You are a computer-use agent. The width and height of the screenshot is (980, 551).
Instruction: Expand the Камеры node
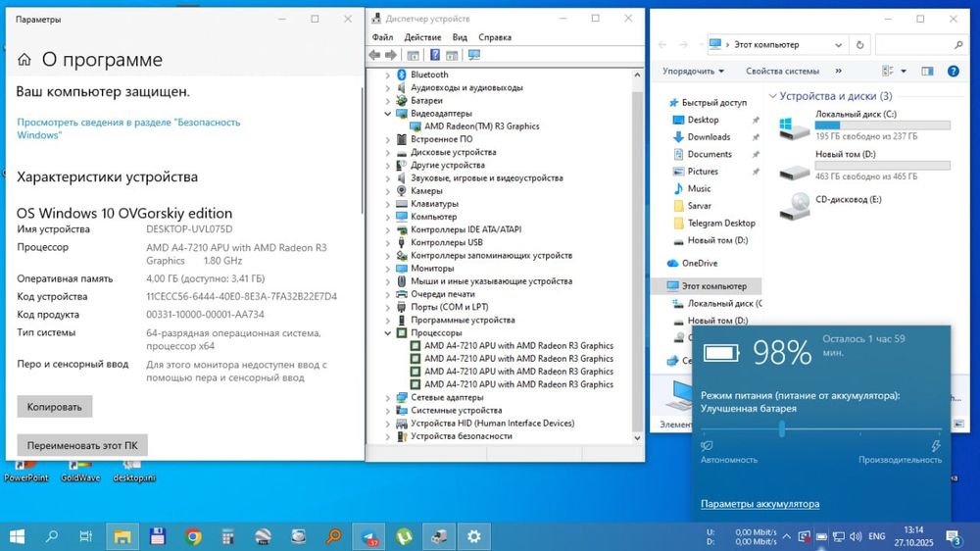(x=387, y=191)
